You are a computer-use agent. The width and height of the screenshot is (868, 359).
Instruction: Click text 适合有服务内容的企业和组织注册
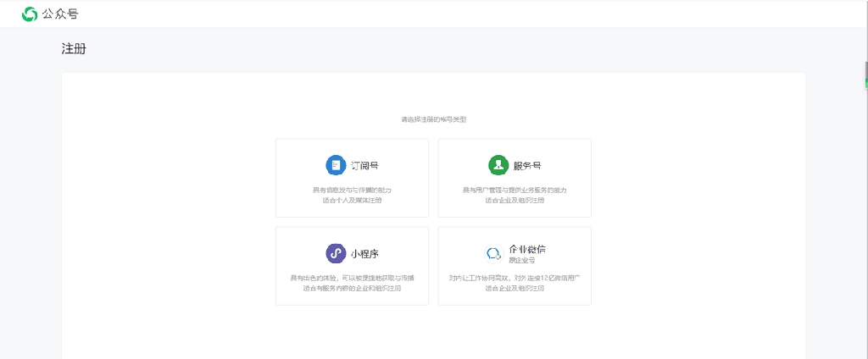(x=352, y=288)
